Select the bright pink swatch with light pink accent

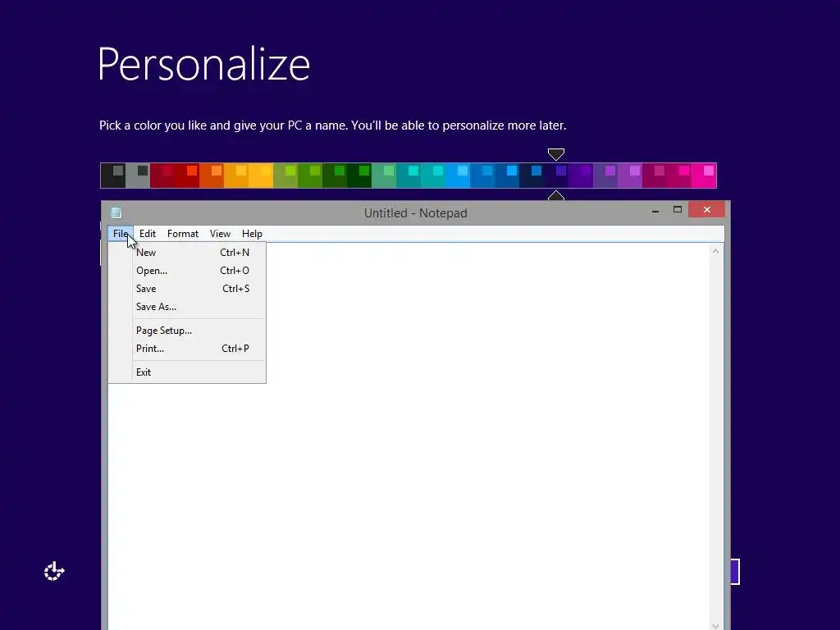(x=704, y=176)
